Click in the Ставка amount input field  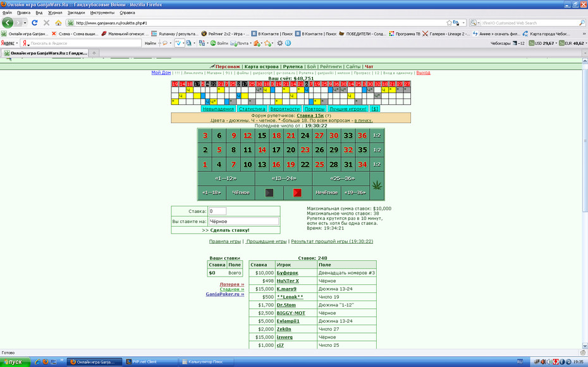tap(217, 211)
